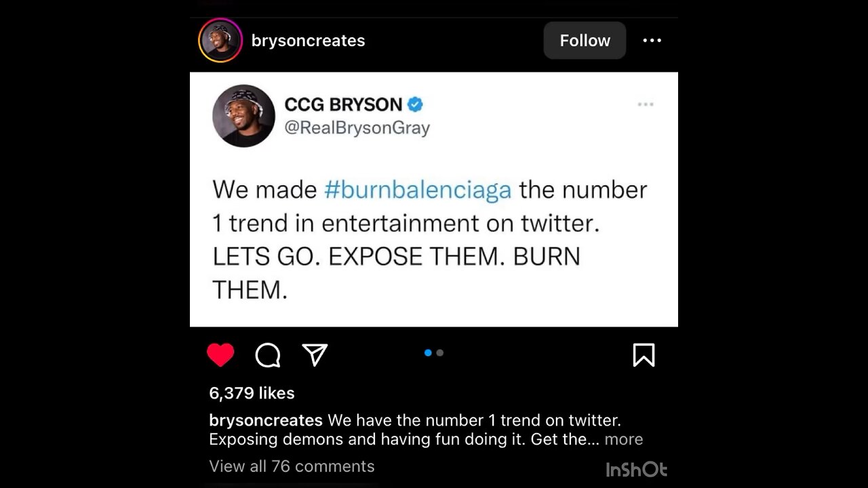The width and height of the screenshot is (868, 488).
Task: Open tweet's gray three-dot options
Action: coord(646,104)
